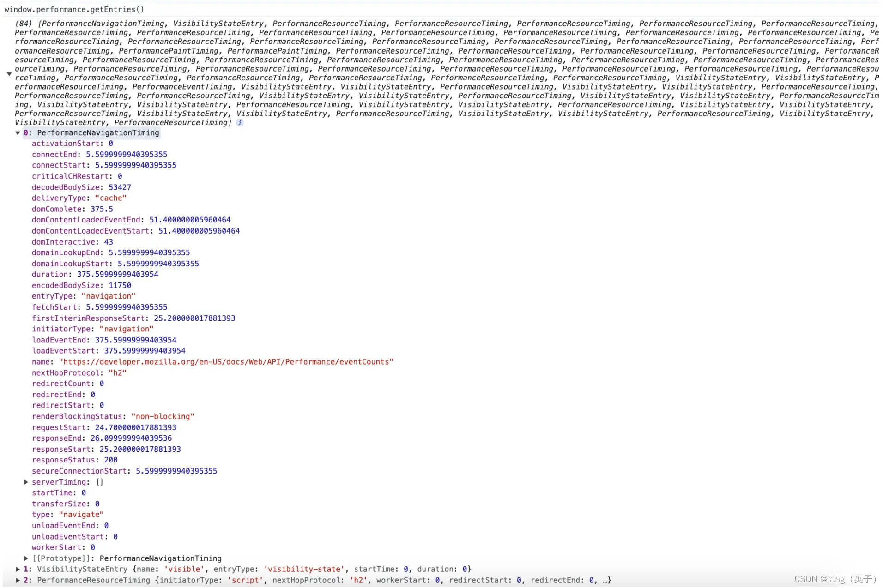This screenshot has width=883, height=588.
Task: Click type value "navigate"
Action: pyautogui.click(x=81, y=515)
